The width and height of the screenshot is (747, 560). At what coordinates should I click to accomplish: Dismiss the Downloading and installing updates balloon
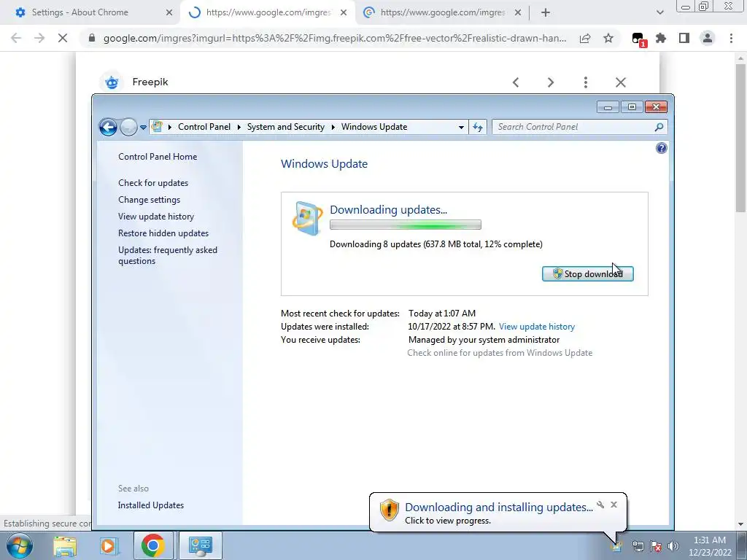(x=614, y=505)
